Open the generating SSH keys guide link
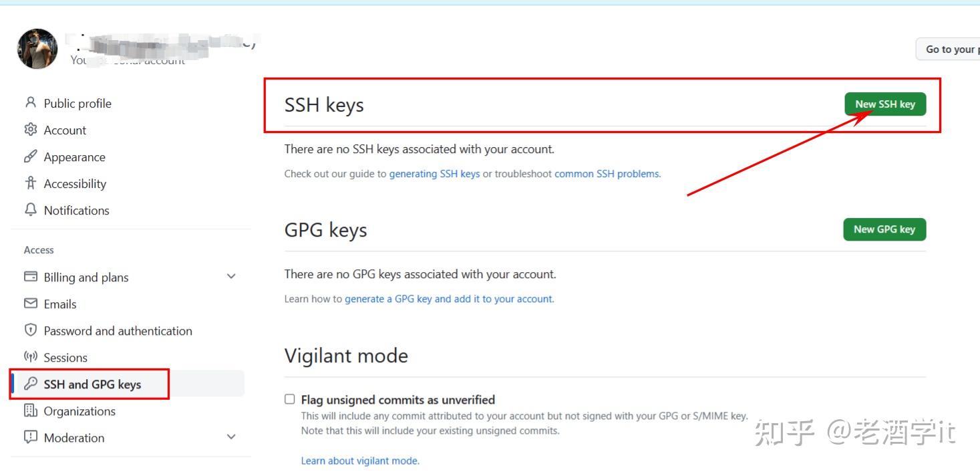The width and height of the screenshot is (980, 472). (x=434, y=174)
